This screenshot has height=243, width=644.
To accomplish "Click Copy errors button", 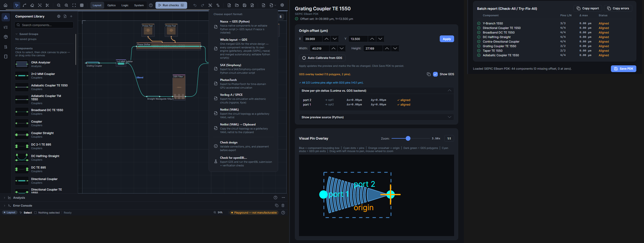I will (x=618, y=8).
